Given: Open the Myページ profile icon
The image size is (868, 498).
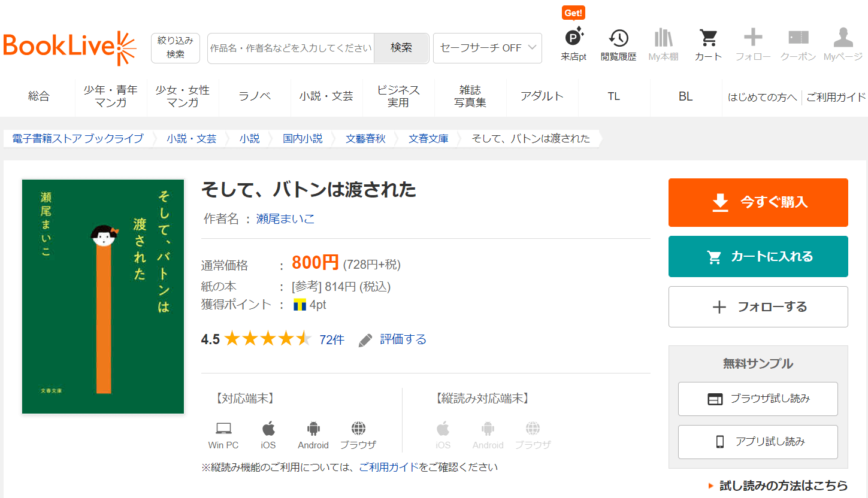Looking at the screenshot, I should tap(843, 38).
